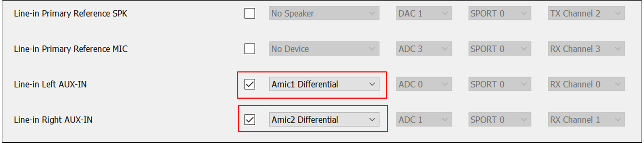Open SPORT 0 dropdown in Left AUX-IN row
644x143 pixels.
coord(499,84)
